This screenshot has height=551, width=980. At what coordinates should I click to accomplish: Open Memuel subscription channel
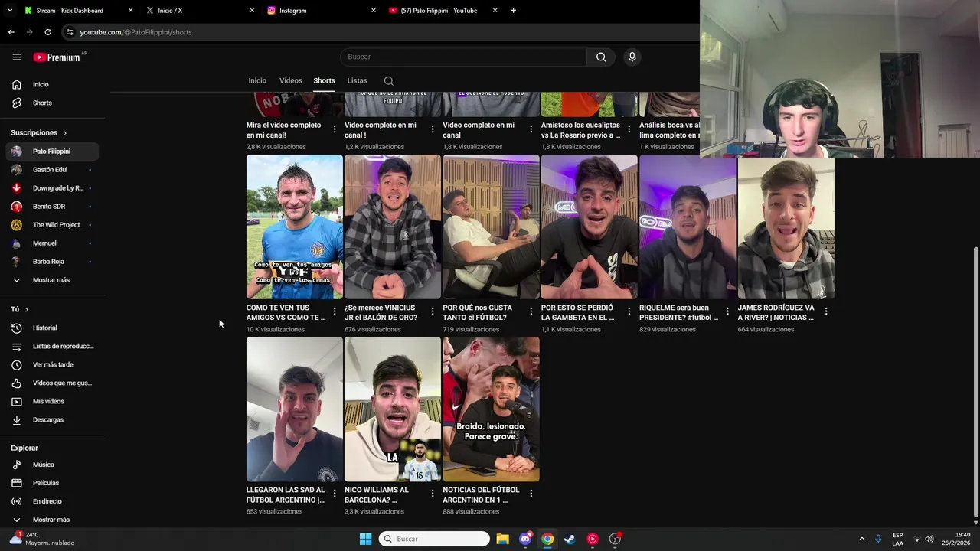coord(52,243)
